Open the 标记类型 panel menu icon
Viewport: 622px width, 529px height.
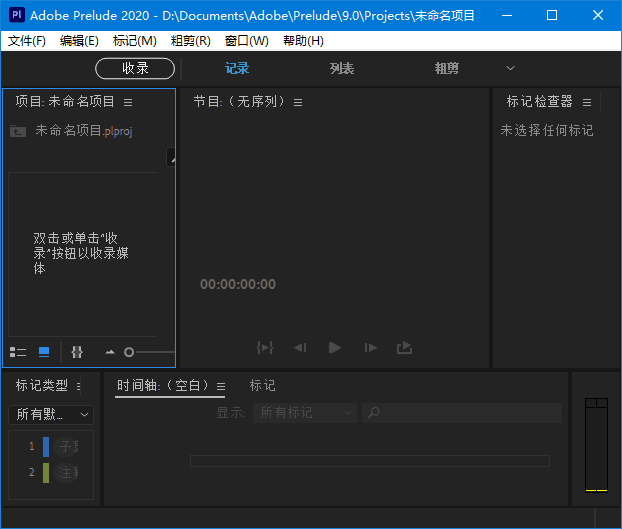coord(79,386)
